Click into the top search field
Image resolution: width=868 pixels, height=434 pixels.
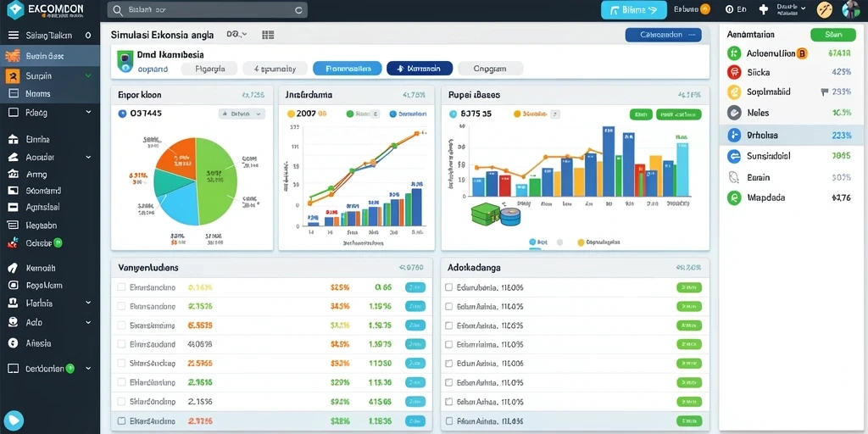click(208, 10)
